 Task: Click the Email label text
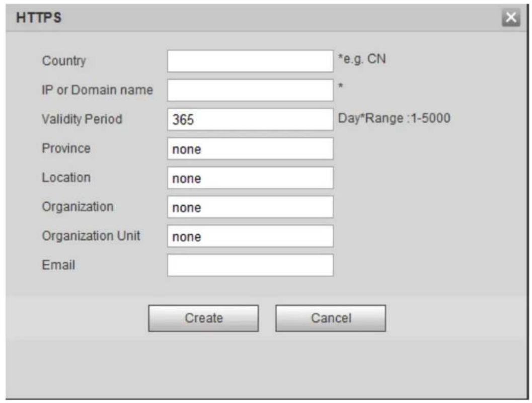click(x=58, y=265)
